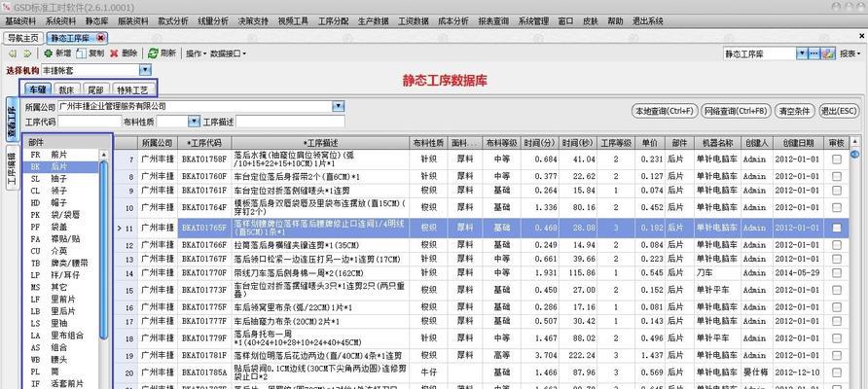Screen dimensions: 868x389
Task: Click the 222.24 time cell
Action: click(x=578, y=355)
